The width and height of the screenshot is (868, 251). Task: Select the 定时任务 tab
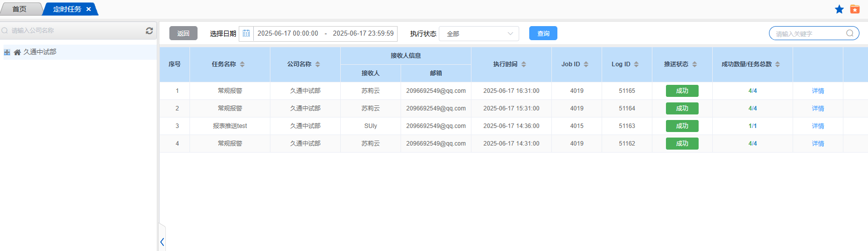(67, 9)
